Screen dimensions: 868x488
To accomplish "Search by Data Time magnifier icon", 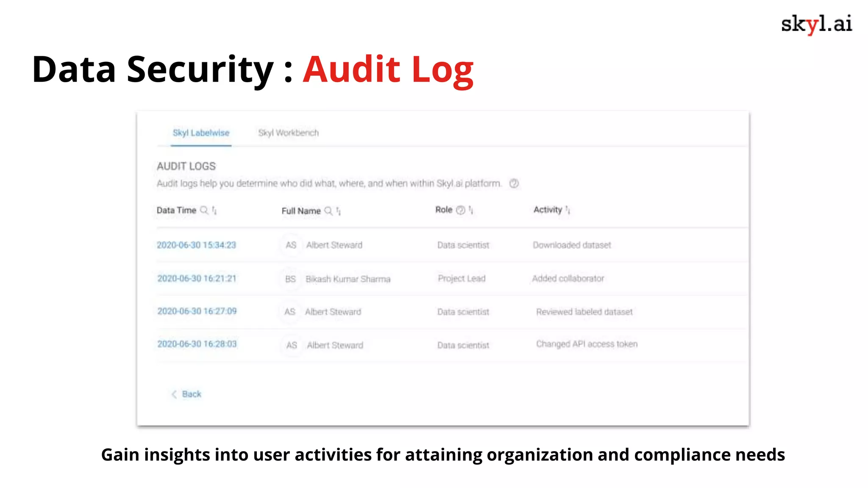I will tap(204, 210).
